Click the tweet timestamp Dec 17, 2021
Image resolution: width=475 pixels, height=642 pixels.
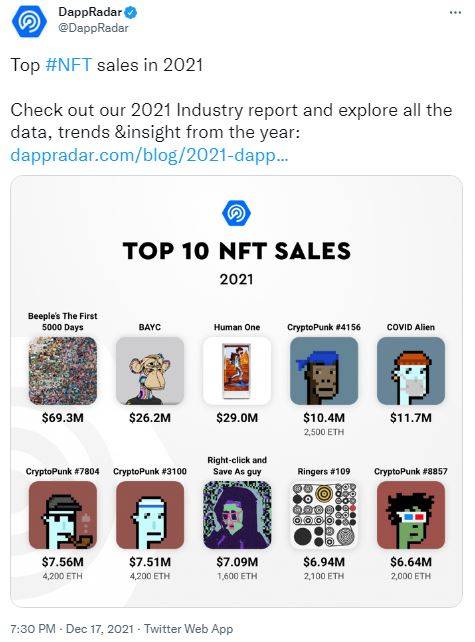(100, 629)
